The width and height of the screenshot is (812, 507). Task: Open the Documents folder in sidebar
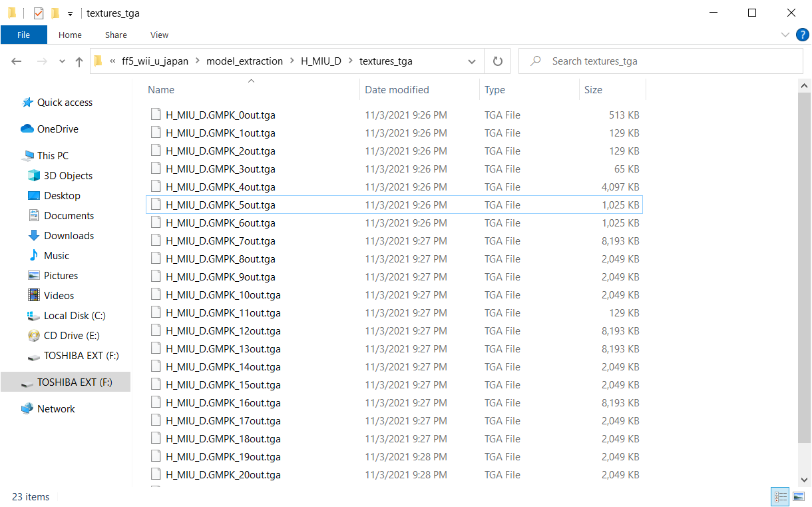[x=69, y=216]
